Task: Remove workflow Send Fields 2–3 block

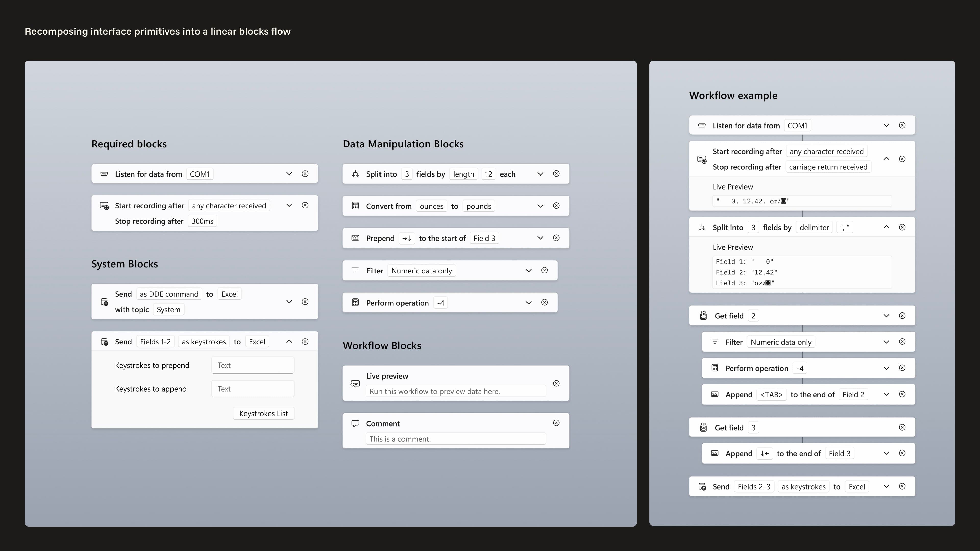Action: tap(902, 486)
